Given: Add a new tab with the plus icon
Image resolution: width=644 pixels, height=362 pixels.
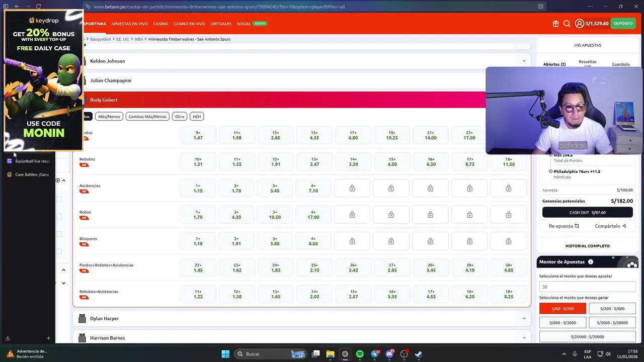Looking at the screenshot, I should click(x=48, y=338).
